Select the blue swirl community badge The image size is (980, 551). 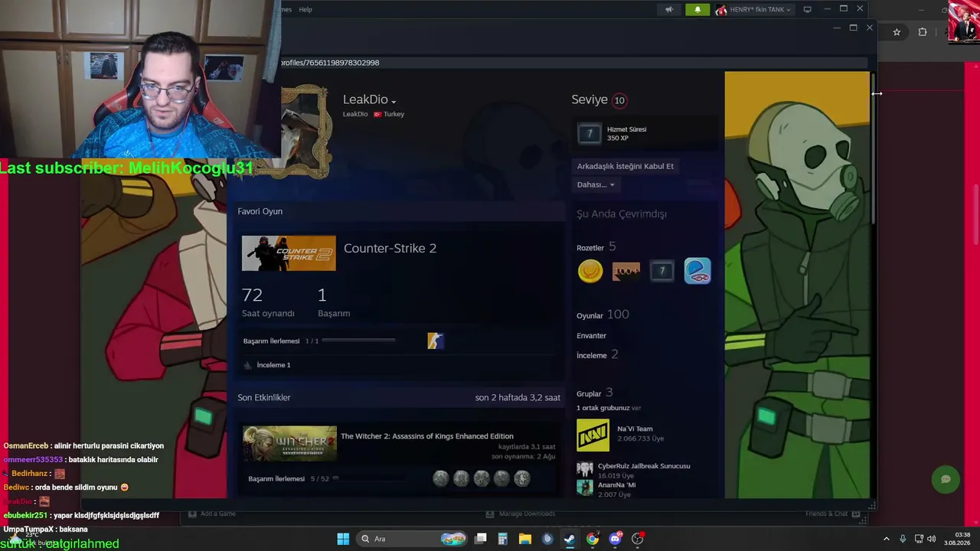pos(697,271)
